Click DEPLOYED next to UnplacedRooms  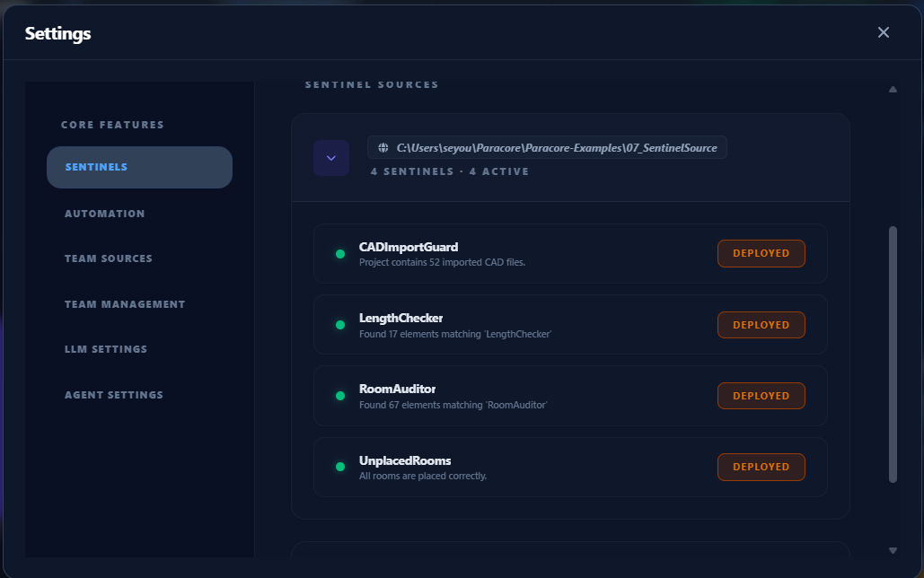click(x=761, y=467)
